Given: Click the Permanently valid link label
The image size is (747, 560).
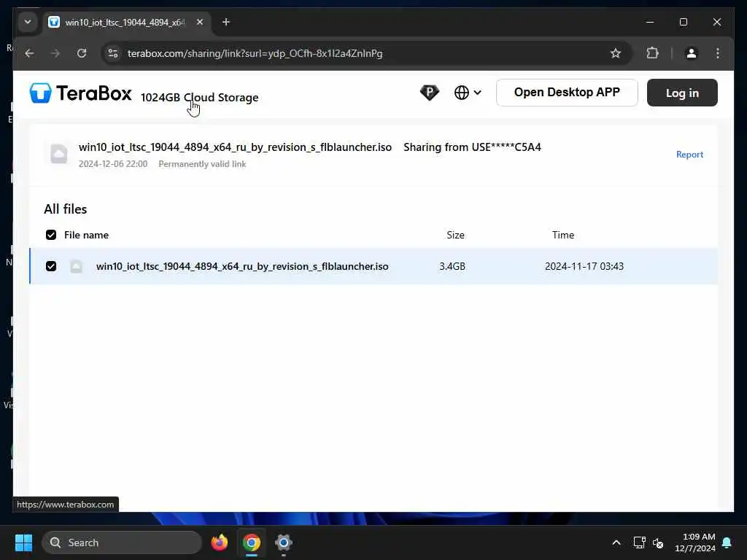Looking at the screenshot, I should [203, 164].
